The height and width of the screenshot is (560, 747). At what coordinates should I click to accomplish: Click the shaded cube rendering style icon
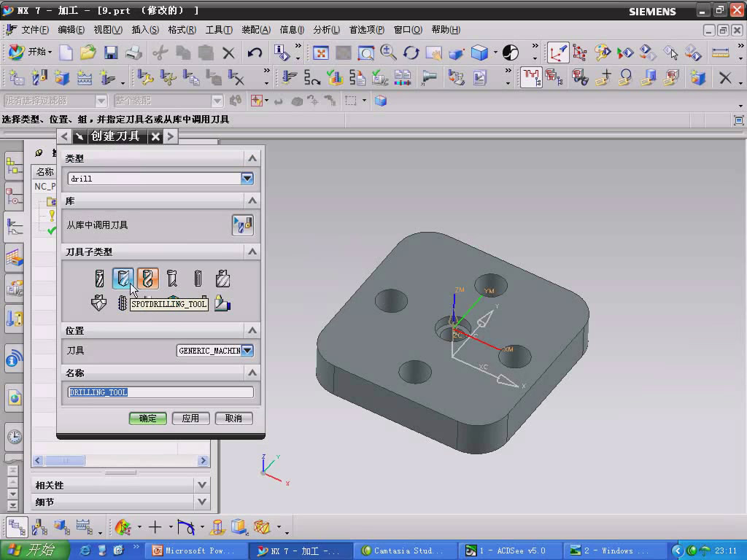[479, 52]
